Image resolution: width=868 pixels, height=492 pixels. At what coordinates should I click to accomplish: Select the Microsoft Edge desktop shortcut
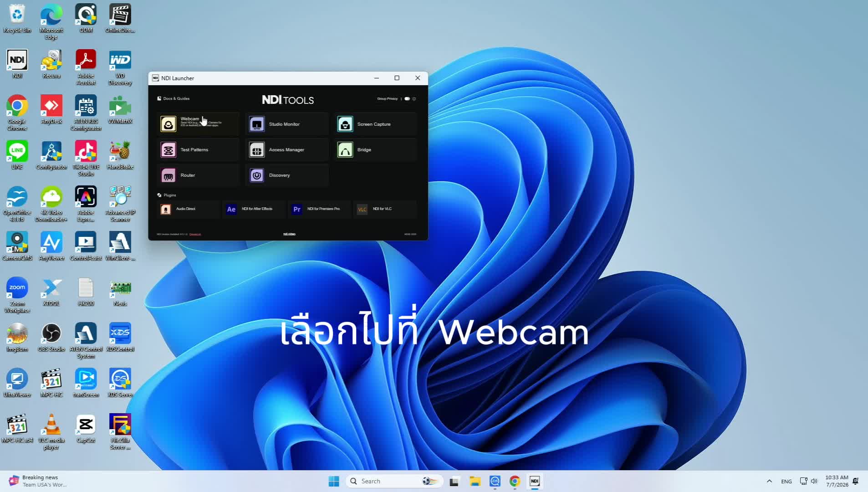coord(51,22)
